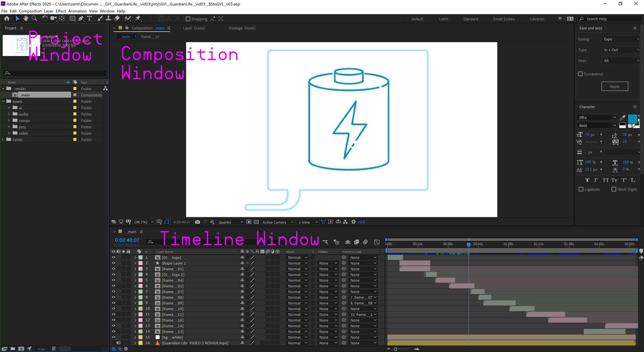
Task: Open the Quarter resolution dropdown
Action: pos(230,222)
